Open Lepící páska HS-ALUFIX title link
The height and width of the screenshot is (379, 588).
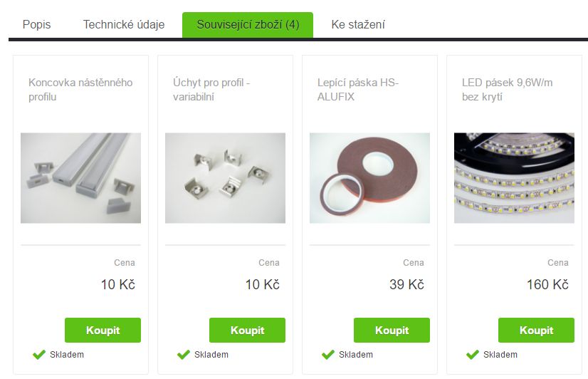[358, 90]
